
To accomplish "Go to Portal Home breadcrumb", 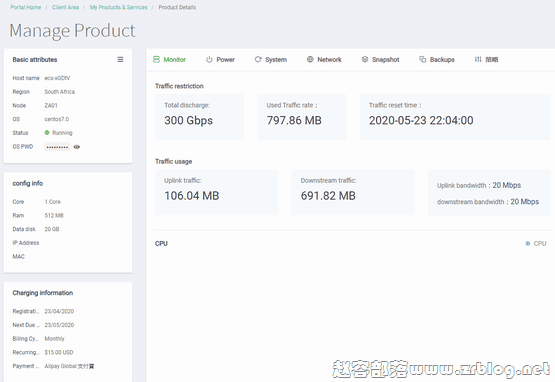I will (x=25, y=7).
